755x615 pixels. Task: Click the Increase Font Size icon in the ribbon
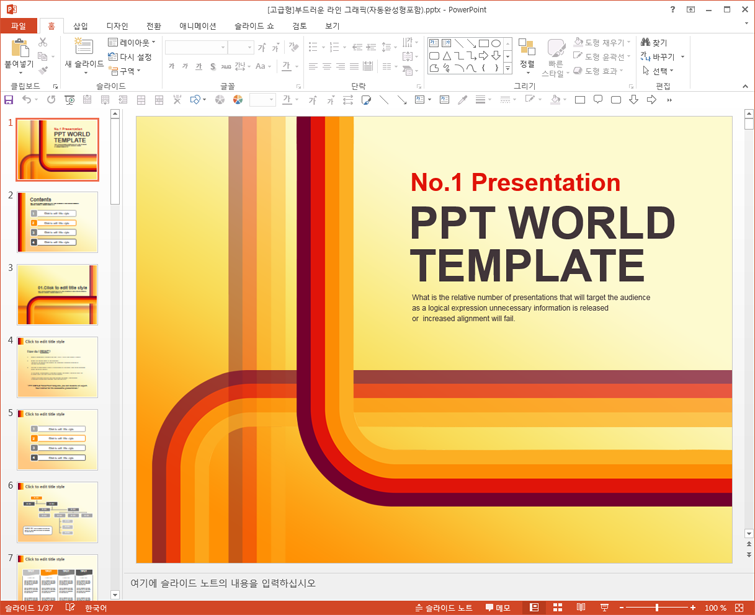261,47
